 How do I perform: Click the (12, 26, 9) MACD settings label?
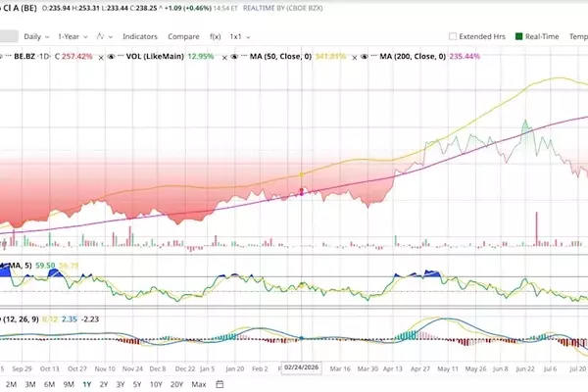[22, 319]
